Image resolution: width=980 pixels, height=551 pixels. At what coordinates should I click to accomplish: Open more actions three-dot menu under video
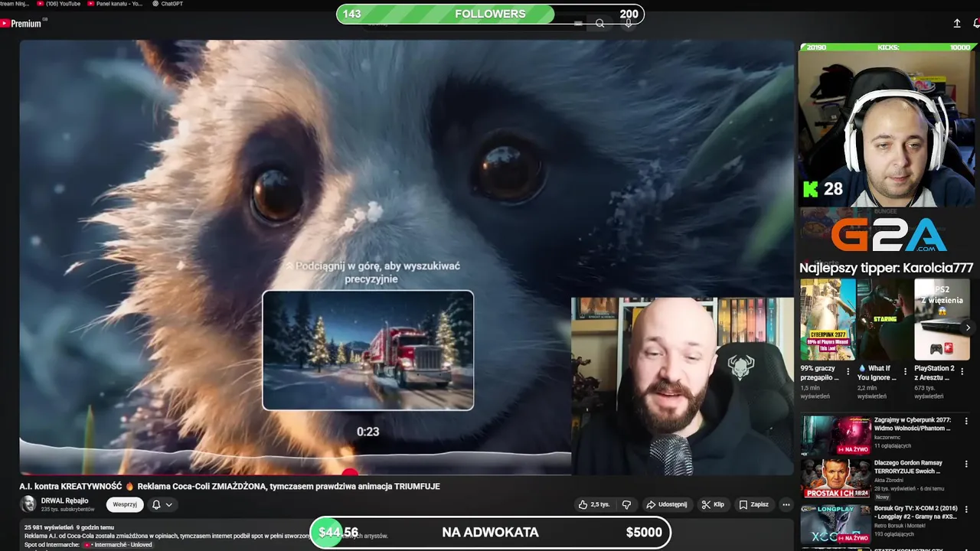pos(786,505)
